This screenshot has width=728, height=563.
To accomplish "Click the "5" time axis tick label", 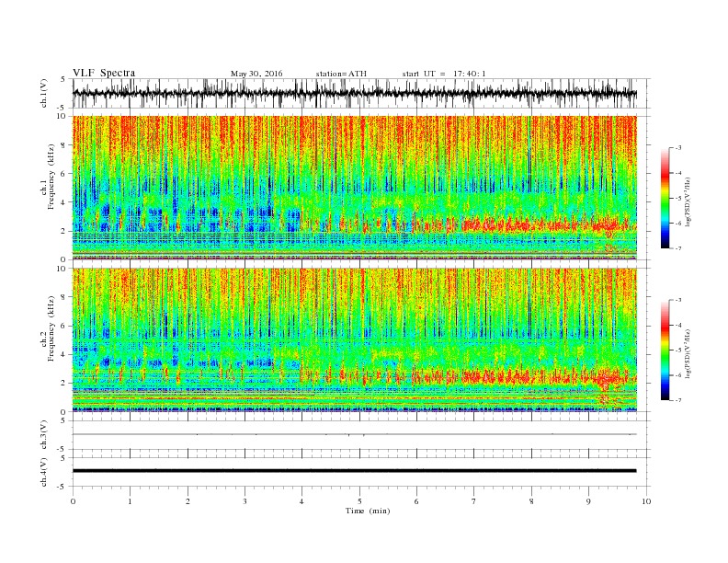I will [x=359, y=501].
